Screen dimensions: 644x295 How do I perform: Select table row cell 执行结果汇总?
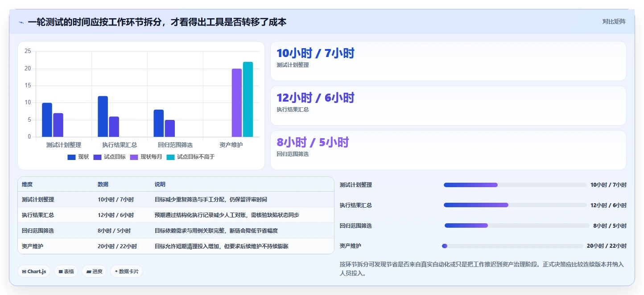pyautogui.click(x=38, y=215)
